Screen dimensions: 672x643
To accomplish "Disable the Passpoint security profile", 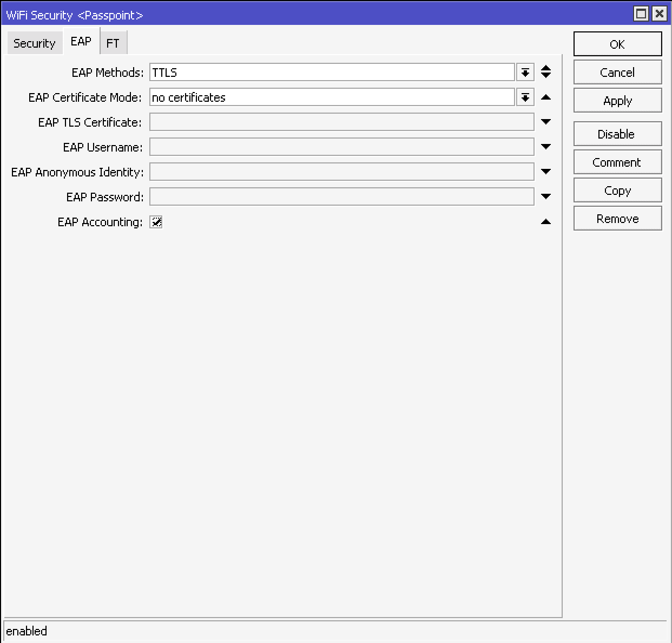I will (x=617, y=134).
